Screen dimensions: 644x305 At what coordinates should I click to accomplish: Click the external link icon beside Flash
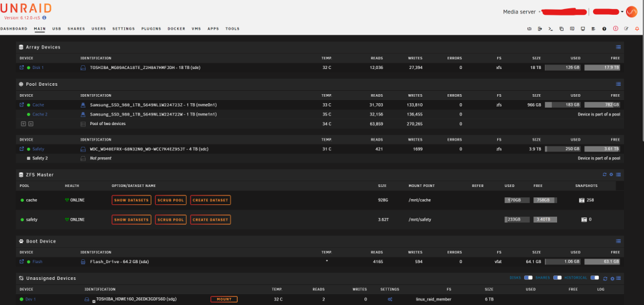[22, 261]
